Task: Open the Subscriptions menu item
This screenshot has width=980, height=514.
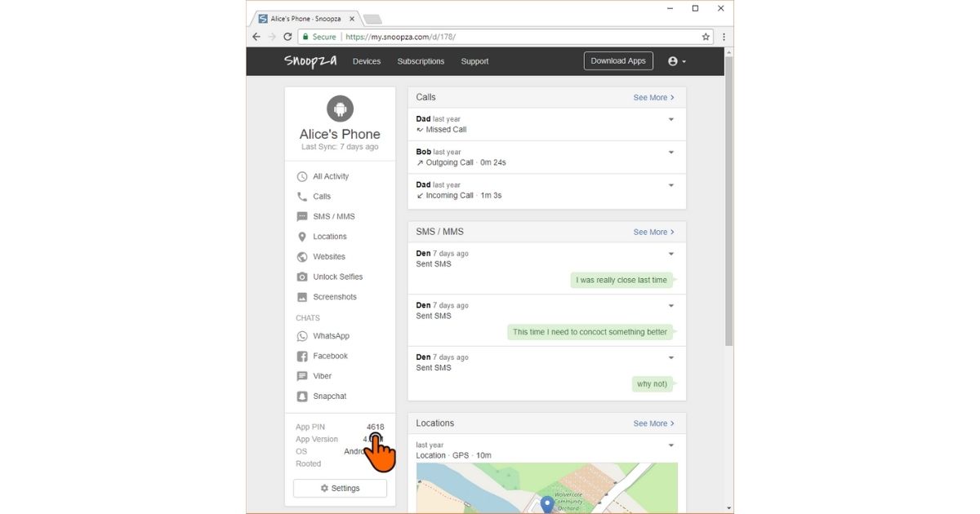Action: (421, 61)
